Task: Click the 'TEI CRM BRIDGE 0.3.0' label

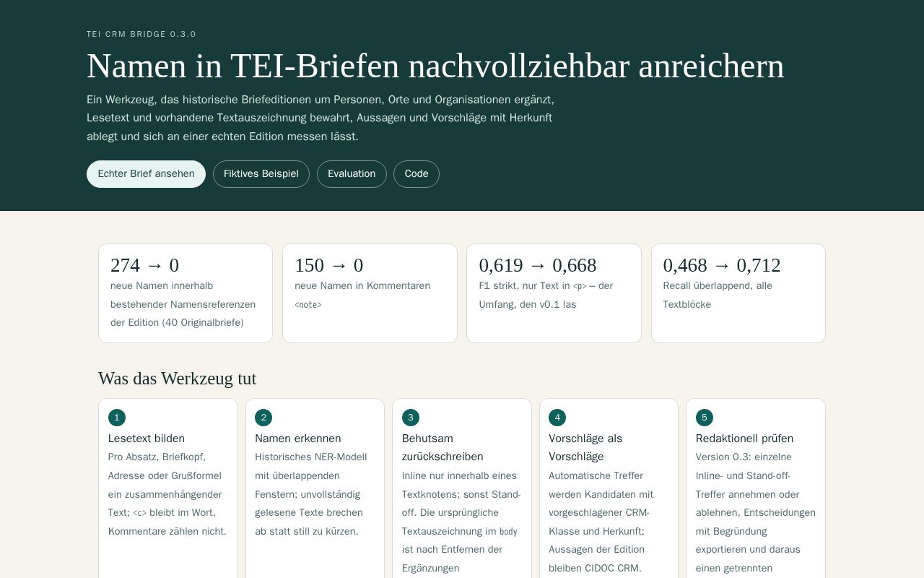Action: (x=141, y=34)
